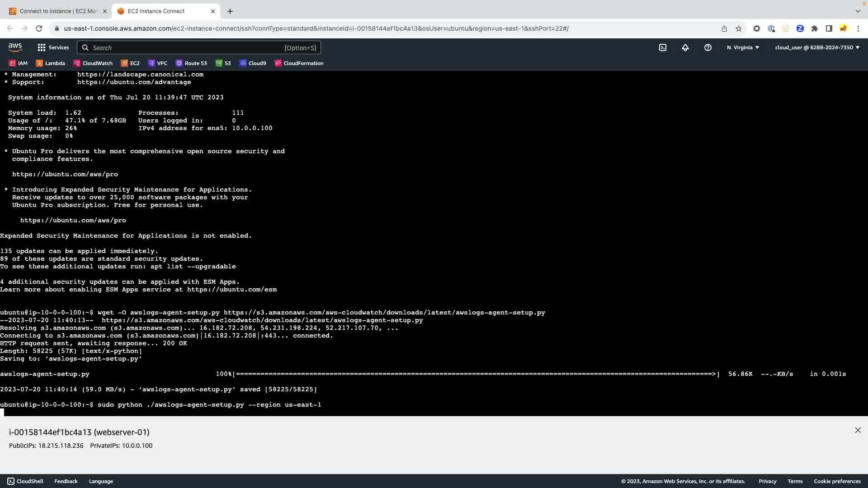The image size is (868, 488).
Task: Expand the N. Virginia region dropdown
Action: tap(743, 47)
